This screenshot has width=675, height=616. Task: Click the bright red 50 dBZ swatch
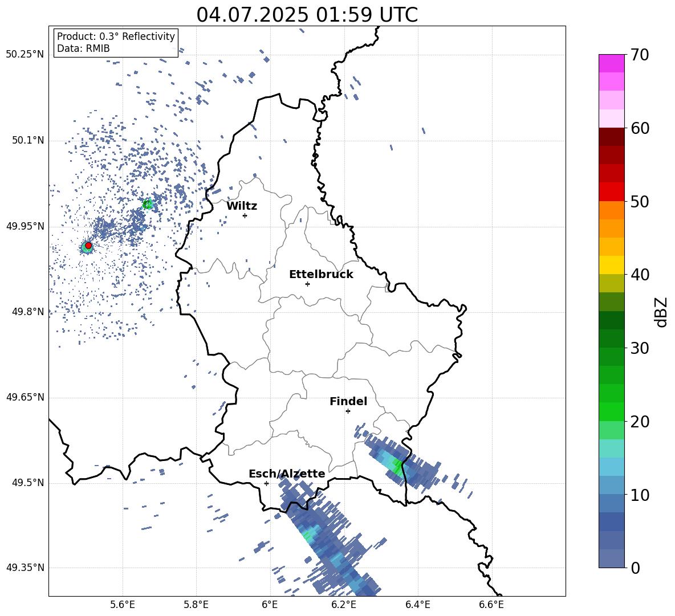(611, 192)
